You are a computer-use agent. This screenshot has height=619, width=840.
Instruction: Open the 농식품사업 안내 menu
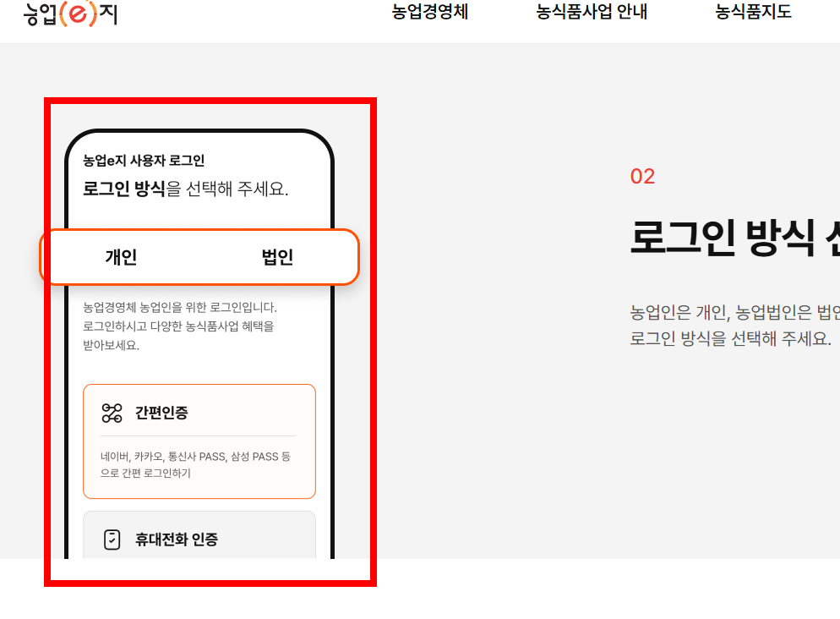(592, 12)
